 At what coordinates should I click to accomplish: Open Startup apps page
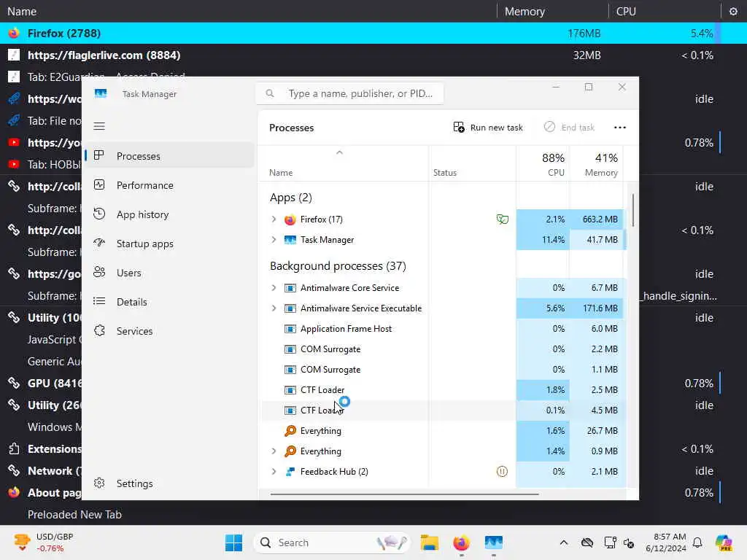169,244
